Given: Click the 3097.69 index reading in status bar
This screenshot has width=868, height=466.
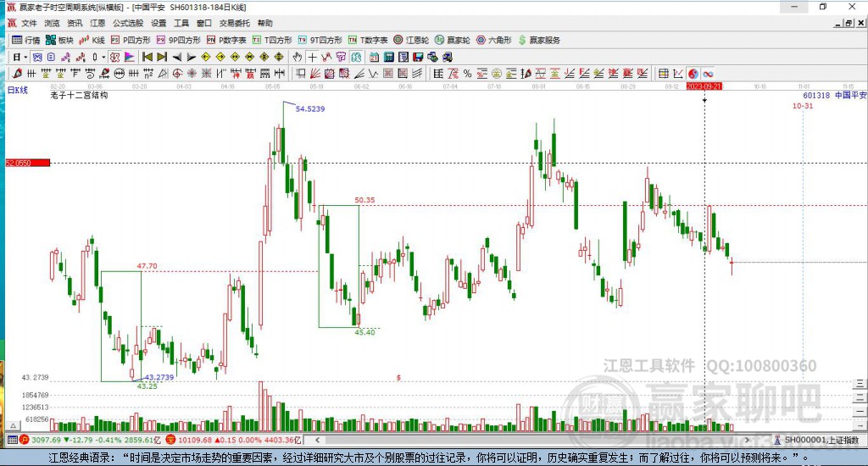Looking at the screenshot, I should (x=46, y=440).
